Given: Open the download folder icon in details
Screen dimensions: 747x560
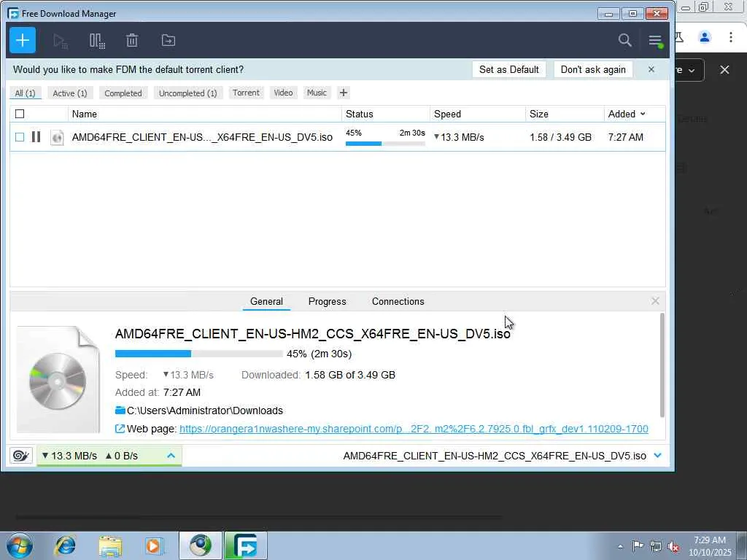Looking at the screenshot, I should 120,410.
